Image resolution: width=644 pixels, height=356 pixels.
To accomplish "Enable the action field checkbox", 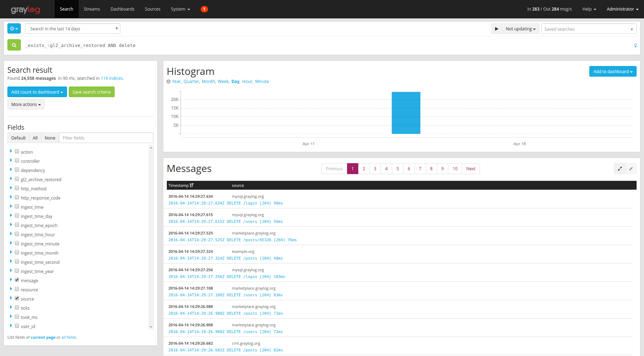I will click(x=17, y=151).
